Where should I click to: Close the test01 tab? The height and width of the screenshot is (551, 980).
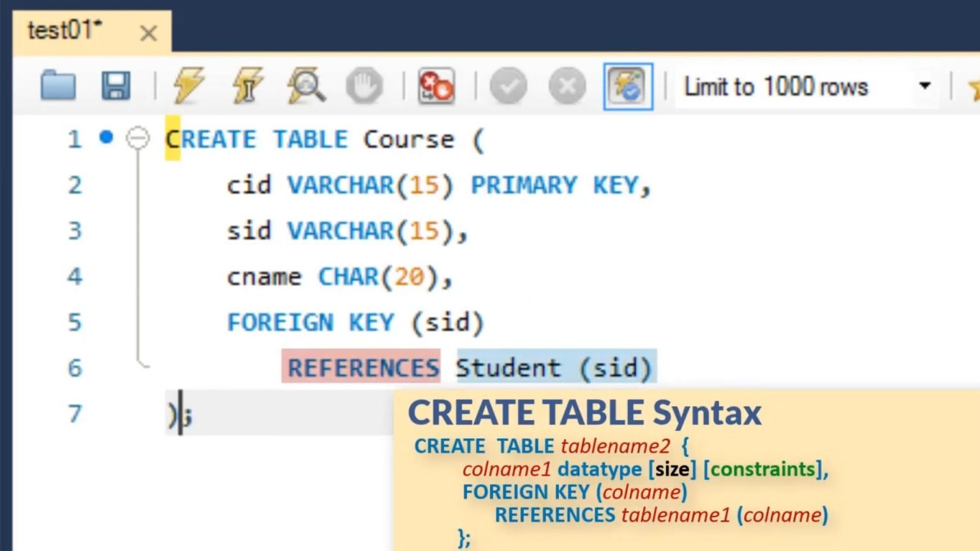(148, 33)
